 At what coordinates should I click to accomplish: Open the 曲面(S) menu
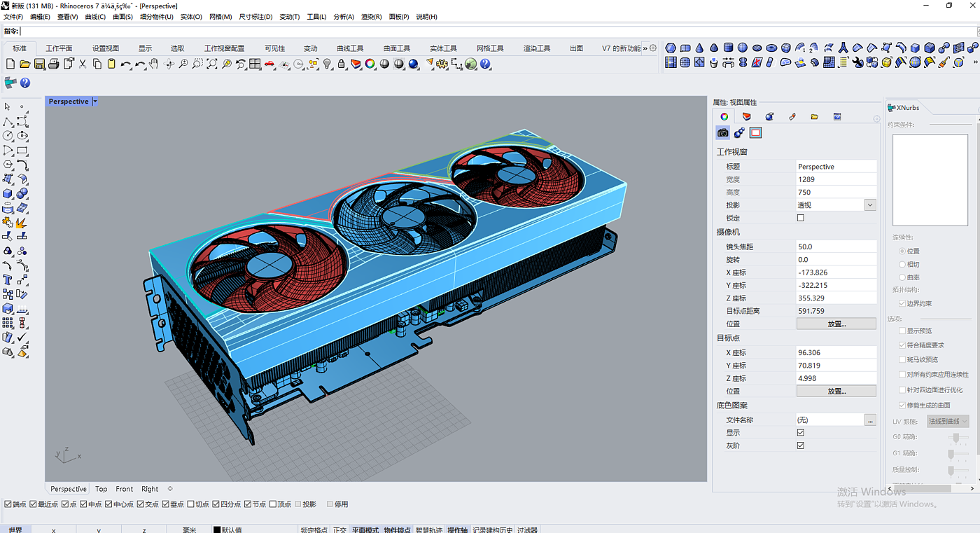122,17
